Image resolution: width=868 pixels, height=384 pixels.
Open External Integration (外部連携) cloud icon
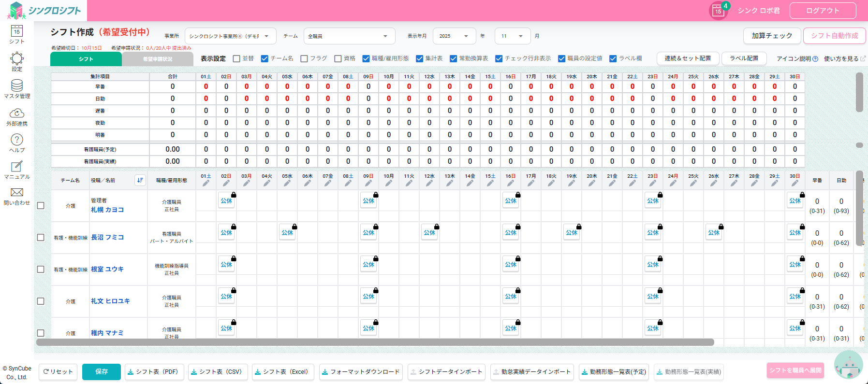pos(17,114)
